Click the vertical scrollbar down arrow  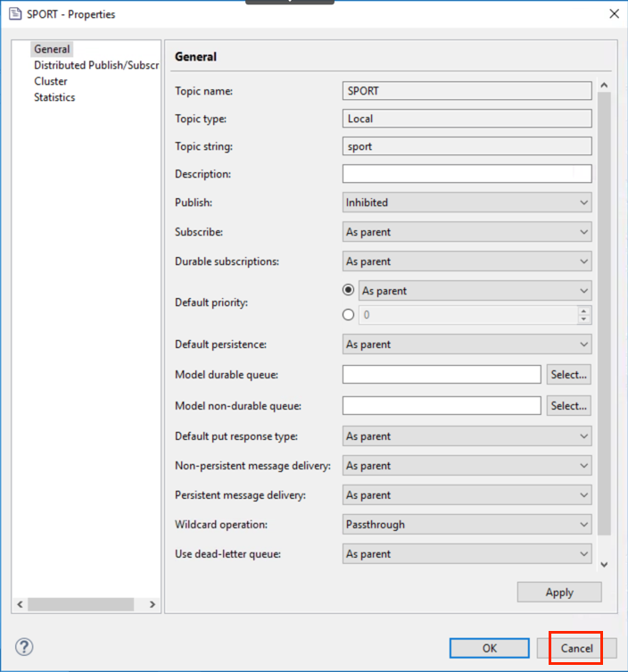point(604,564)
